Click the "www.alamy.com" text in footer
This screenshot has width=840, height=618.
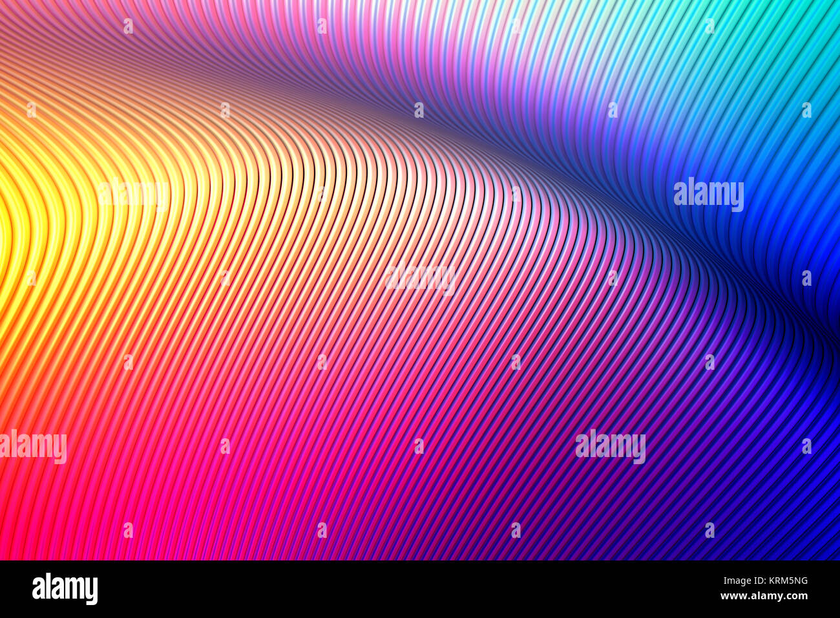coord(764,596)
